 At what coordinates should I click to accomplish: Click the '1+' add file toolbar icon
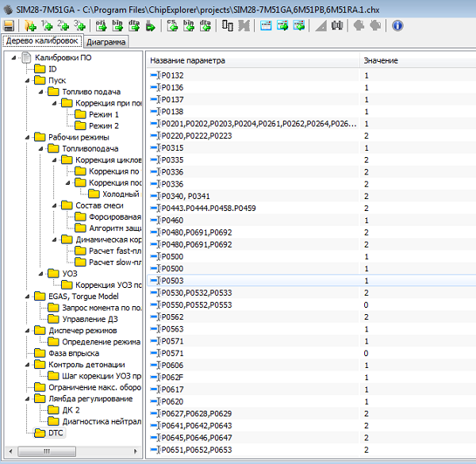pyautogui.click(x=47, y=25)
